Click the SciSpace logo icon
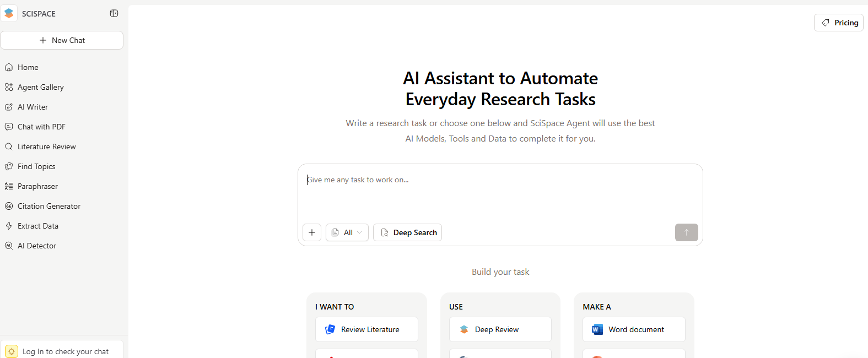The width and height of the screenshot is (868, 358). 9,13
